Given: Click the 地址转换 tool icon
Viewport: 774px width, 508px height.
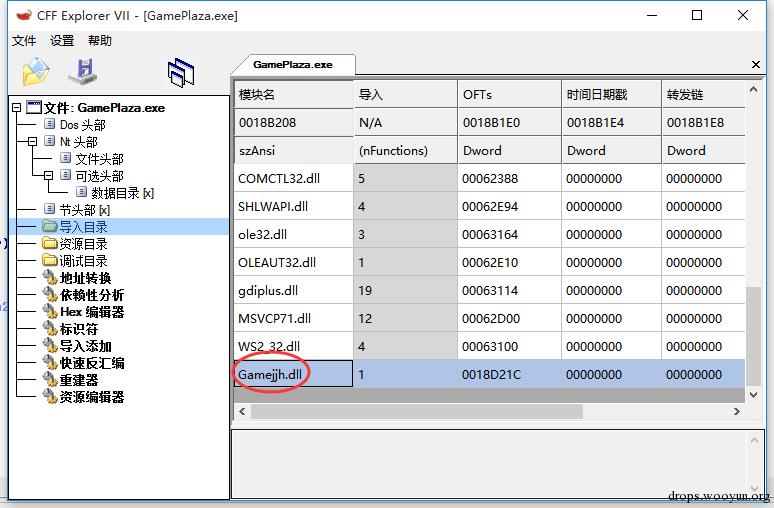Looking at the screenshot, I should 50,277.
